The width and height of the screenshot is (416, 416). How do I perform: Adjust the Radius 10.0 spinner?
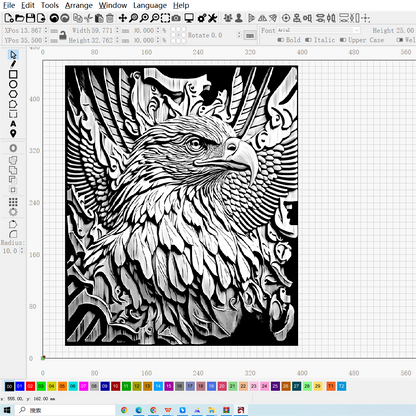22,251
